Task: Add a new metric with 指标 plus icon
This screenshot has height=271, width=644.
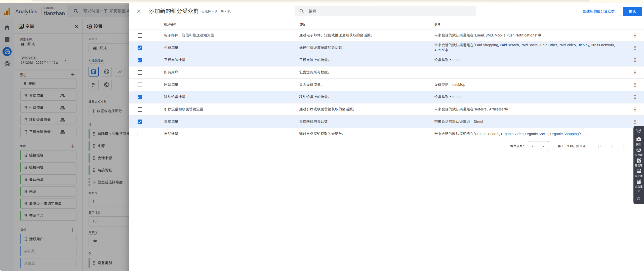Action: click(x=73, y=230)
